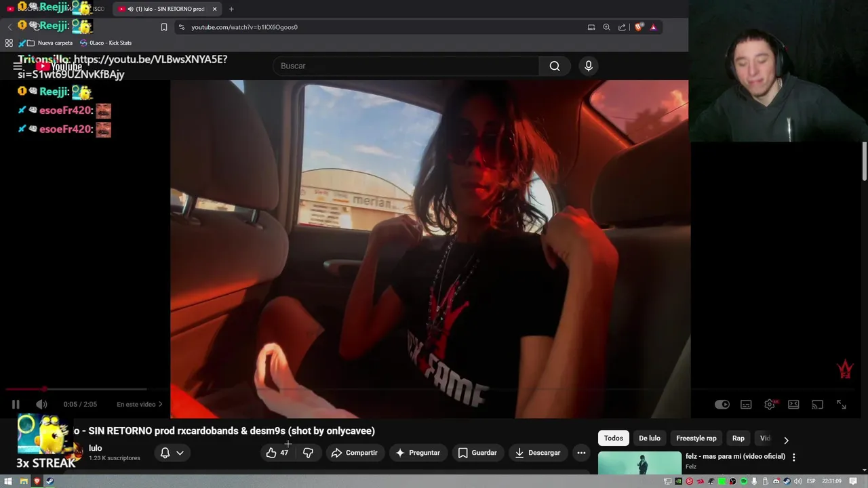Open 'En este video' chapter chevron

pyautogui.click(x=160, y=404)
